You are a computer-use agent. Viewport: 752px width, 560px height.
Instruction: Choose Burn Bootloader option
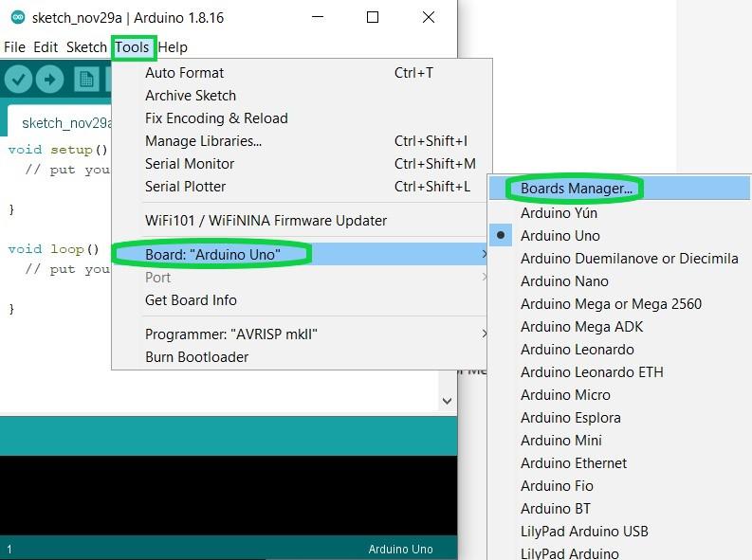point(196,356)
